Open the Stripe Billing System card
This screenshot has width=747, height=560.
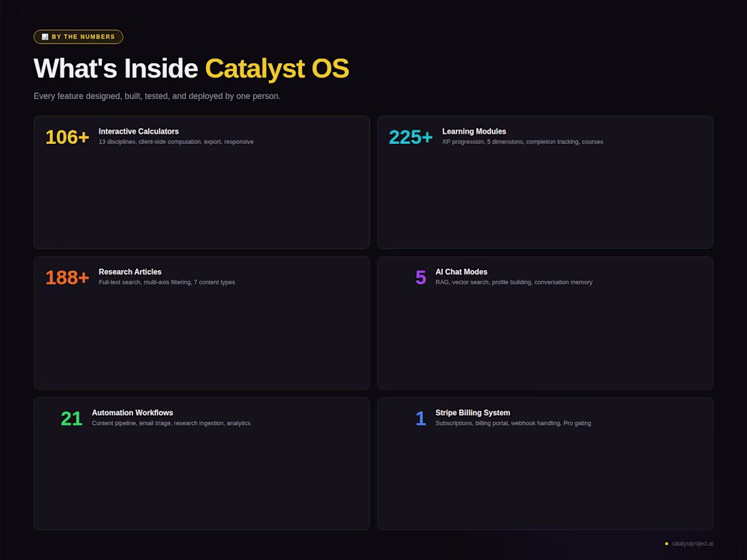(x=545, y=463)
